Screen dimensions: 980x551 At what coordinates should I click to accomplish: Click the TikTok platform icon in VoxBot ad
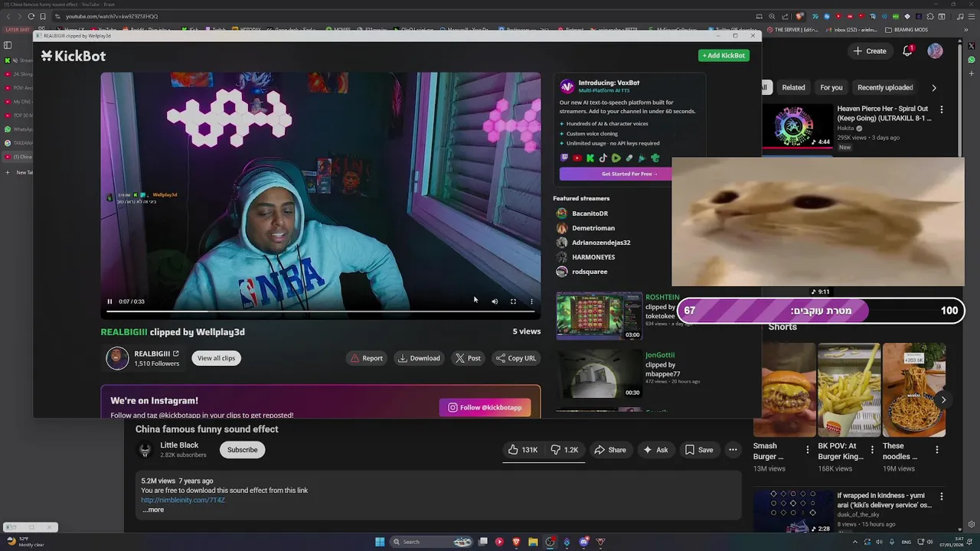pyautogui.click(x=603, y=158)
